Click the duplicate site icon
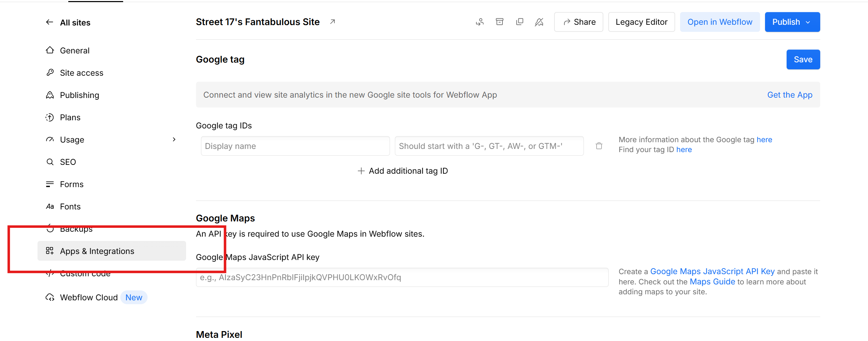Screen dimensions: 868x341 519,22
